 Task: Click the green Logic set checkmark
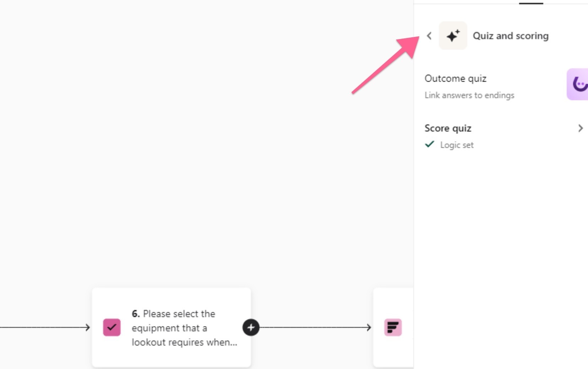[430, 144]
